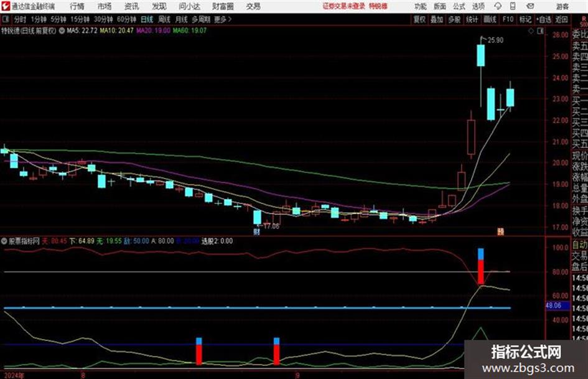
Task: Switch to 30分钟 period tab
Action: [103, 19]
